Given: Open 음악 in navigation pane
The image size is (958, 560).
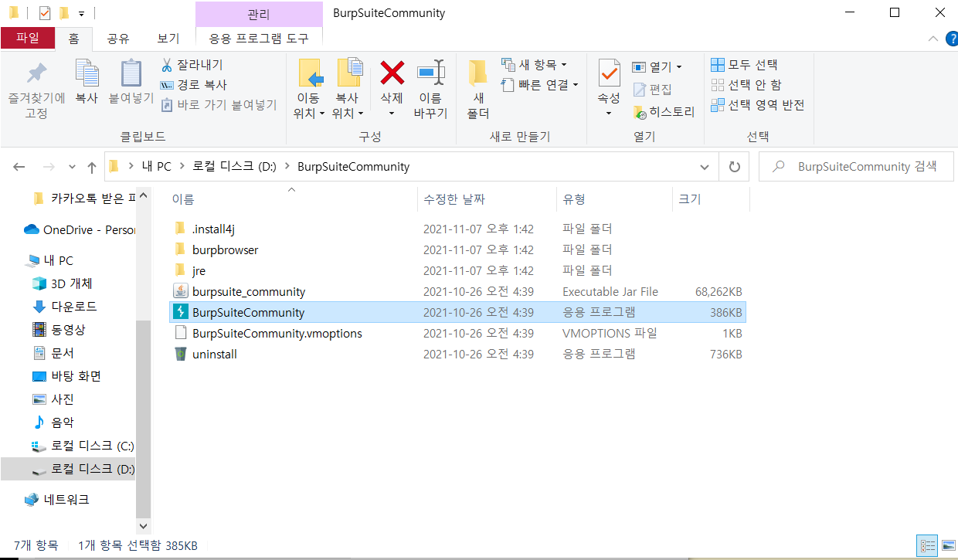Looking at the screenshot, I should point(54,423).
